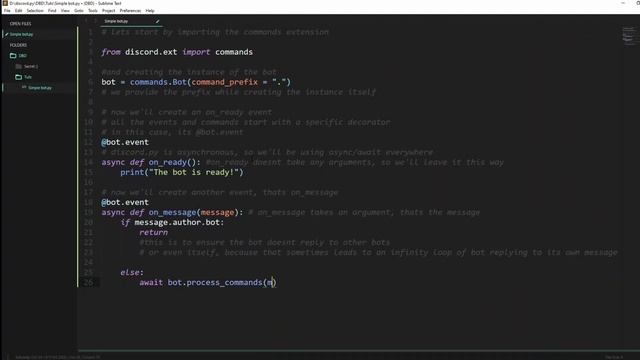Click 'process_commands' on the last line
The image size is (640, 360).
point(224,282)
